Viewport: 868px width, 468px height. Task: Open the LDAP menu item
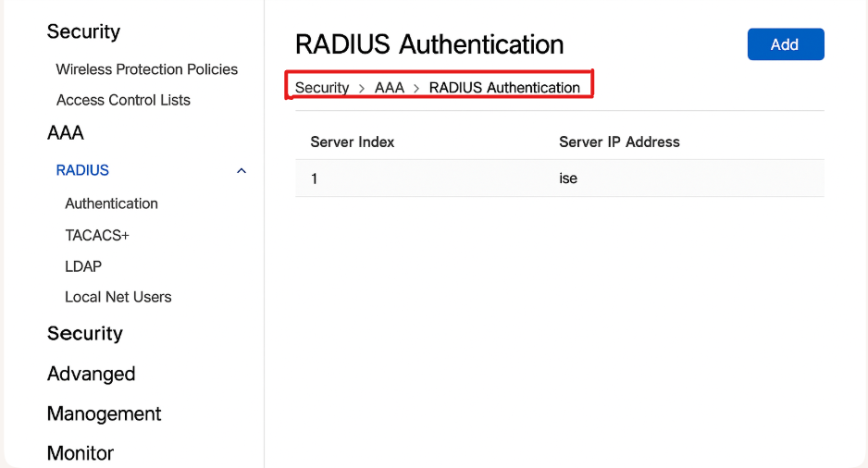[83, 266]
